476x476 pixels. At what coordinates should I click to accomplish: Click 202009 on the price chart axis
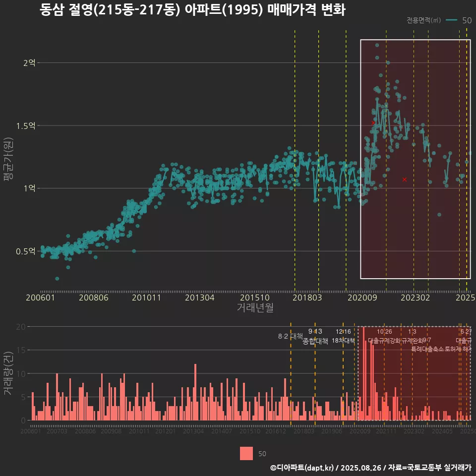click(362, 297)
